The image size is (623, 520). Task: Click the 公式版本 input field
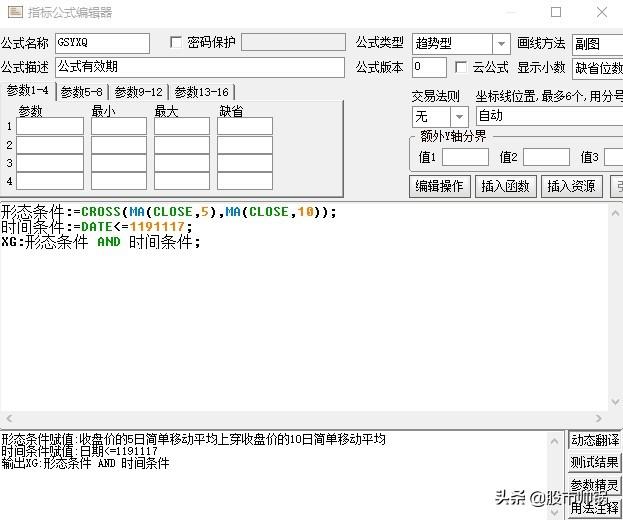429,67
